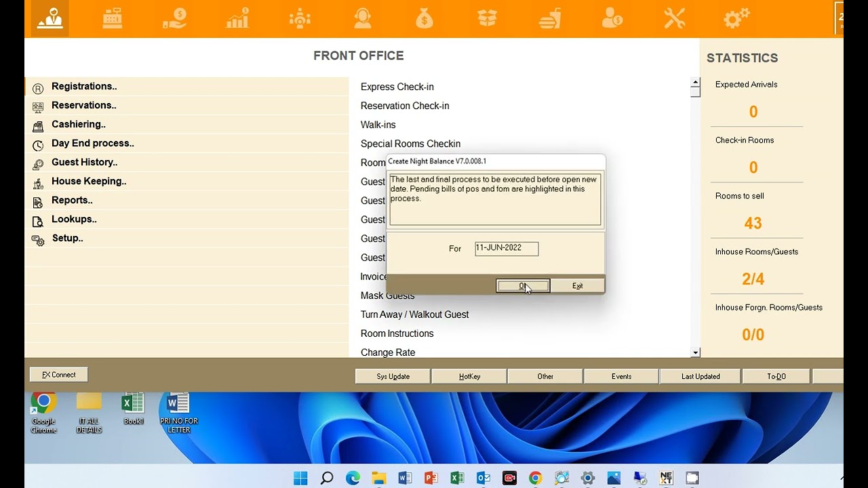
Task: Open the bar chart sales module icon
Action: pyautogui.click(x=237, y=18)
